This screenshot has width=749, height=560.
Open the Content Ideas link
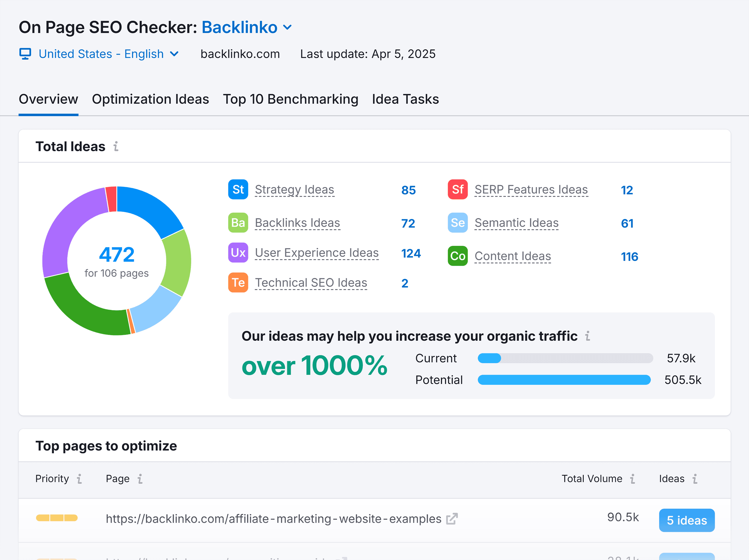pos(513,256)
